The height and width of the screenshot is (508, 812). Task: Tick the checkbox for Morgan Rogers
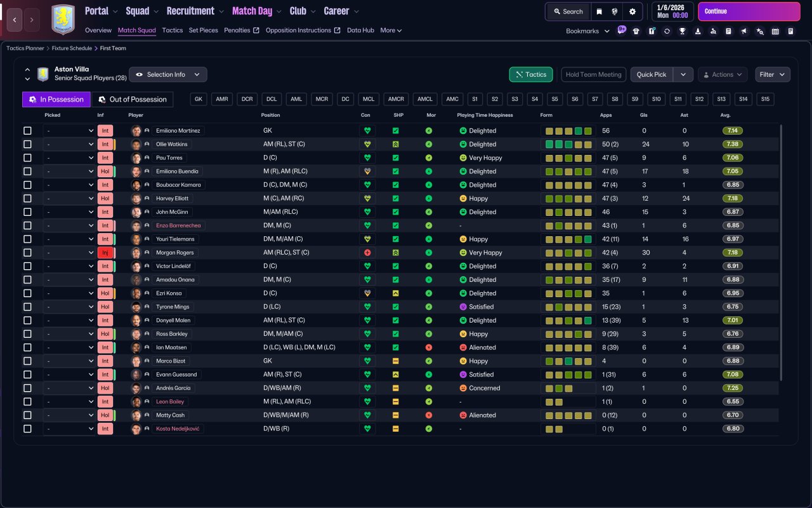(27, 253)
